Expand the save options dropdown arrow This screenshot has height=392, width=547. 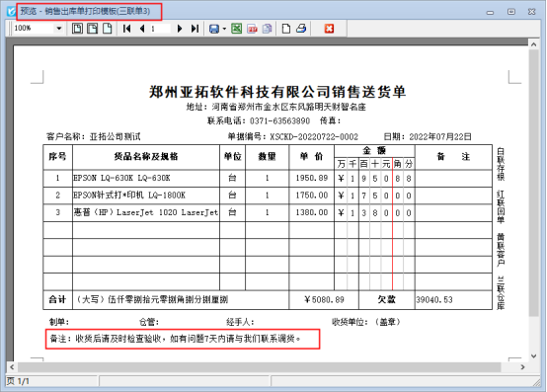click(x=224, y=29)
